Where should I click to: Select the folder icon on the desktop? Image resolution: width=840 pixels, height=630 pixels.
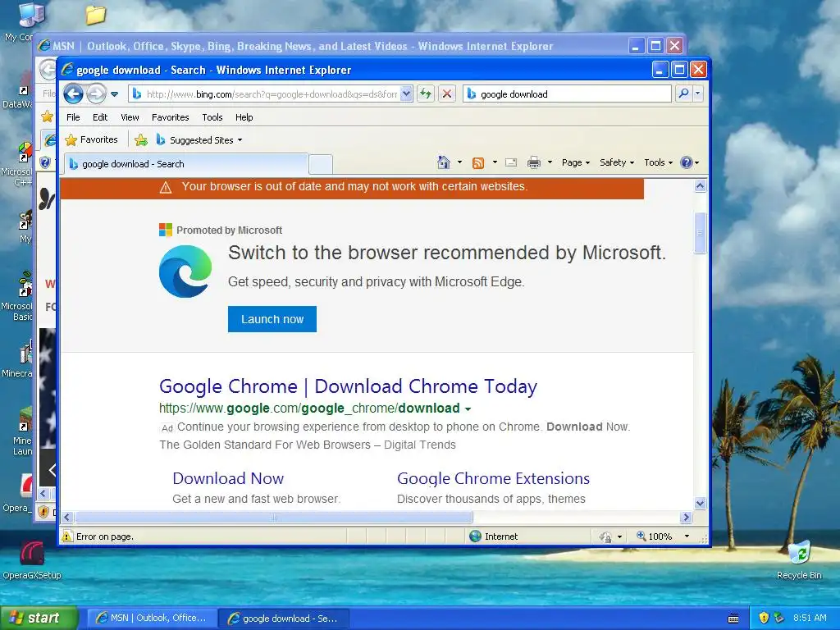(96, 15)
